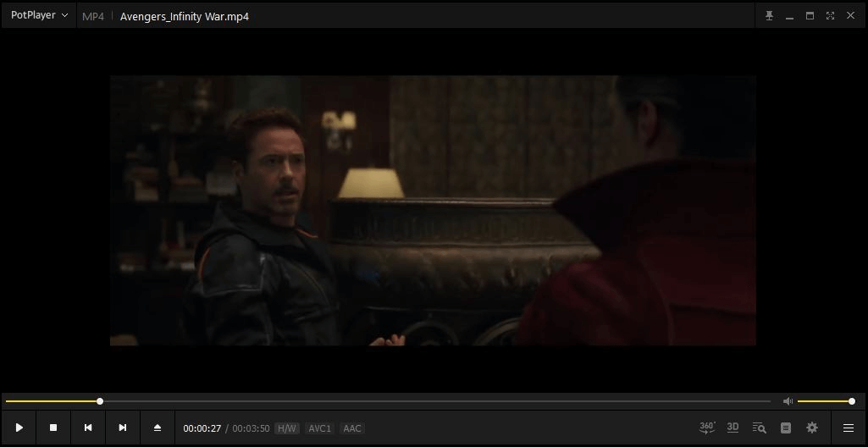Play the video
This screenshot has height=447, width=868.
tap(19, 428)
